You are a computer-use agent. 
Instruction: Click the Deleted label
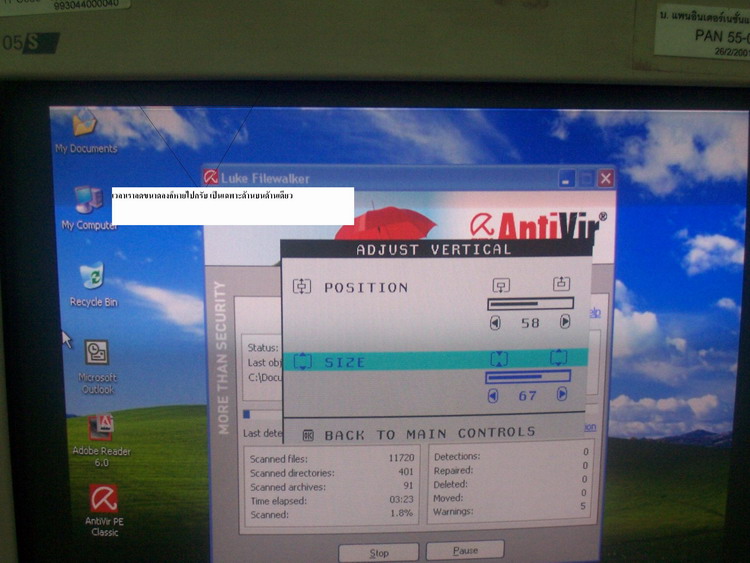coord(451,485)
